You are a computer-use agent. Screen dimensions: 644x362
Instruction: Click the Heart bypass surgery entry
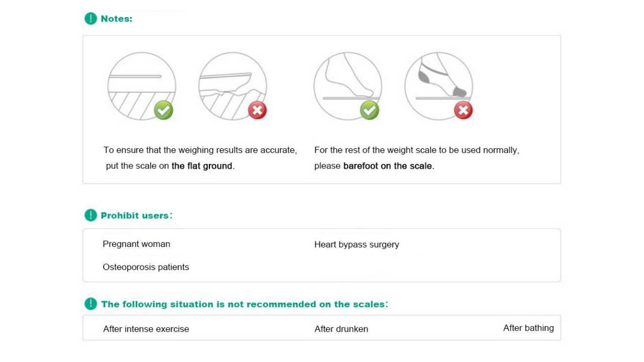(356, 244)
